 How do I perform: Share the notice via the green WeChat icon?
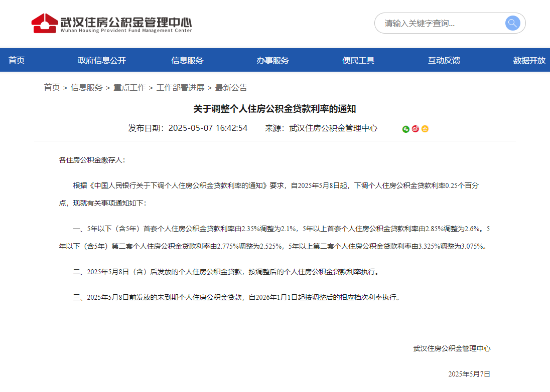click(406, 129)
